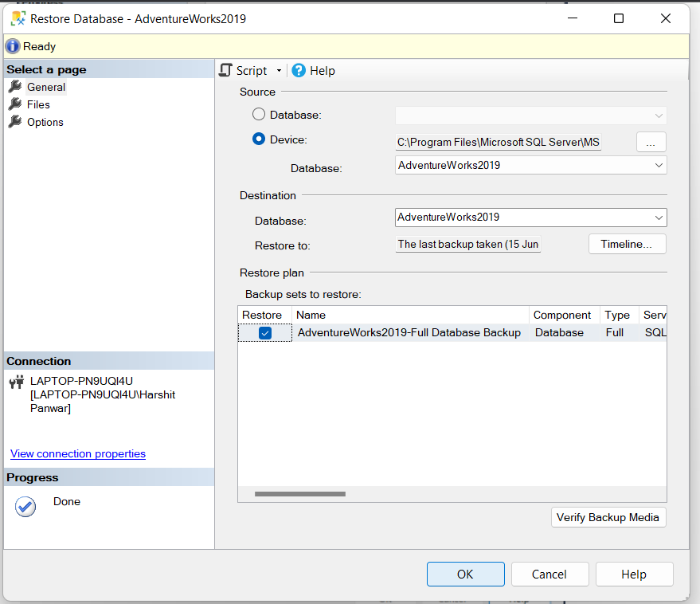Click the Done progress checkmark icon

[x=25, y=507]
